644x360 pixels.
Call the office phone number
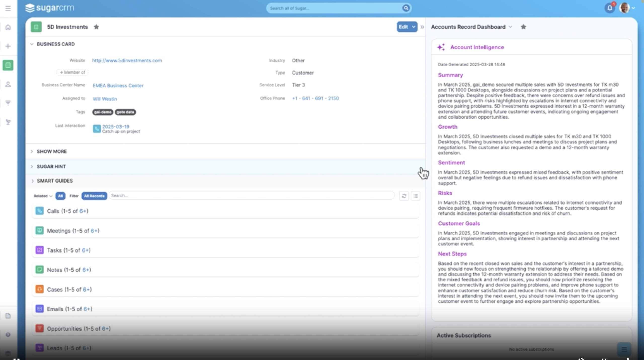point(315,98)
